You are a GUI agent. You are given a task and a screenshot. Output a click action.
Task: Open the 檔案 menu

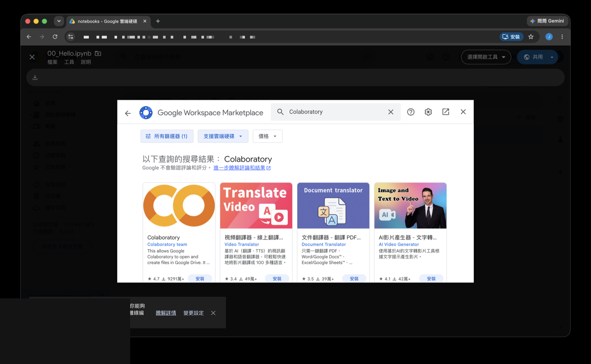click(x=52, y=62)
